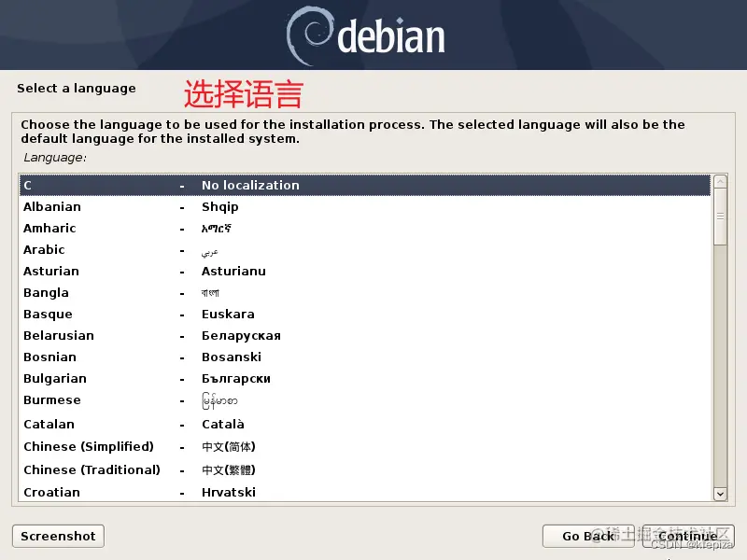Select Asturian in the language list

(x=365, y=271)
